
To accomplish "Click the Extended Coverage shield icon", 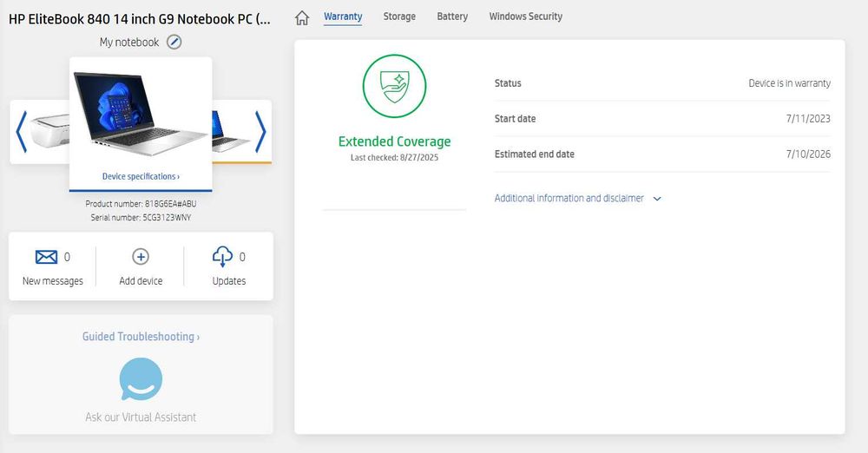I will [394, 85].
